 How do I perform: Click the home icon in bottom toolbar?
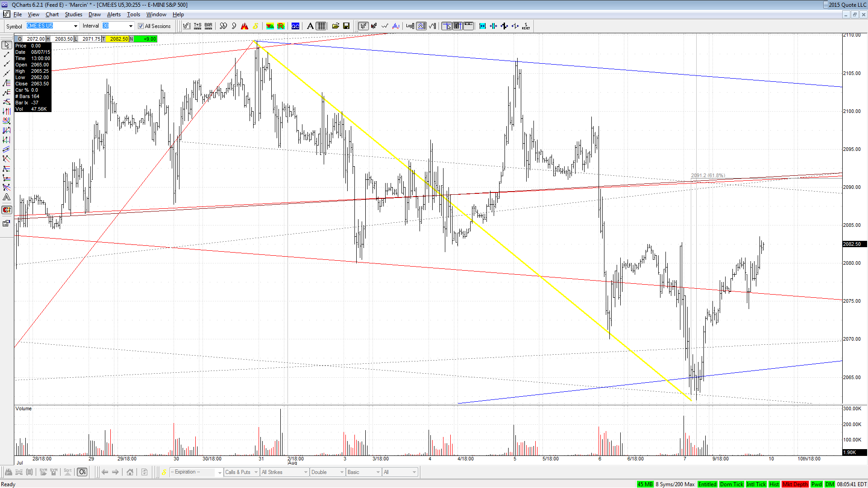[130, 472]
